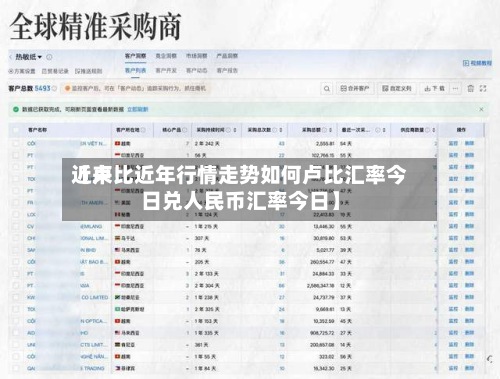Click the info icon on 最近一次采 column header

pyautogui.click(x=378, y=130)
